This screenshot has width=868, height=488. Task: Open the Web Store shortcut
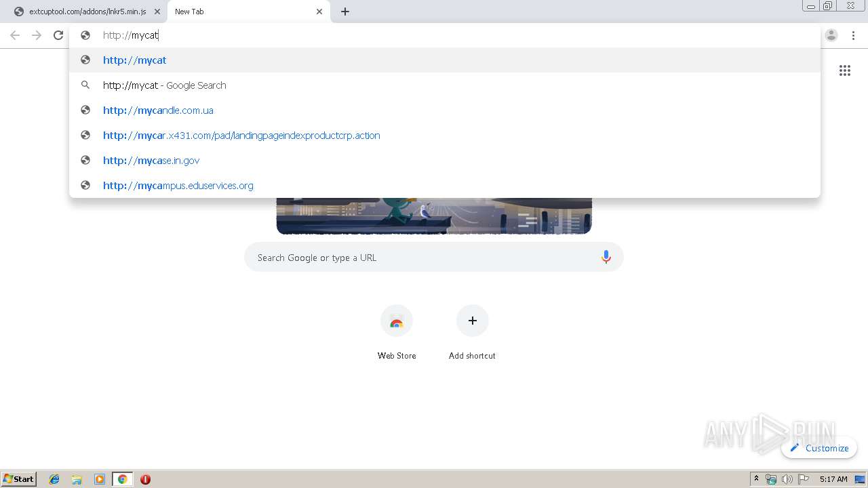point(397,321)
